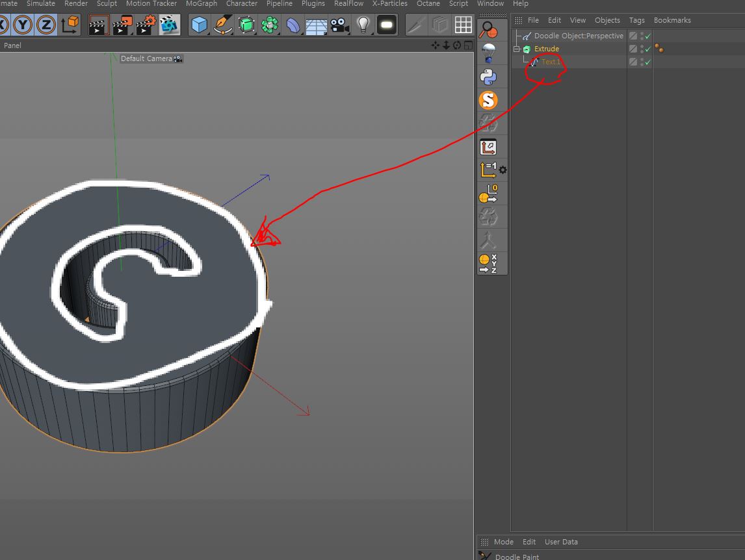Image resolution: width=745 pixels, height=560 pixels.
Task: Click the viewport orbit rotate icon
Action: (x=457, y=45)
